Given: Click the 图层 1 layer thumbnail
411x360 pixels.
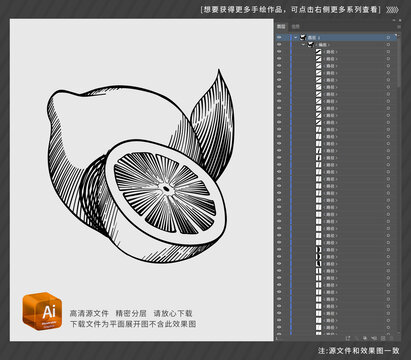Looking at the screenshot, I should point(303,37).
